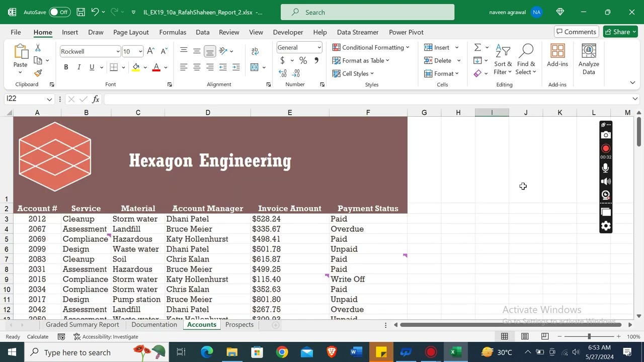Click the Format Painter brush icon
This screenshot has height=362, width=644.
point(38,73)
